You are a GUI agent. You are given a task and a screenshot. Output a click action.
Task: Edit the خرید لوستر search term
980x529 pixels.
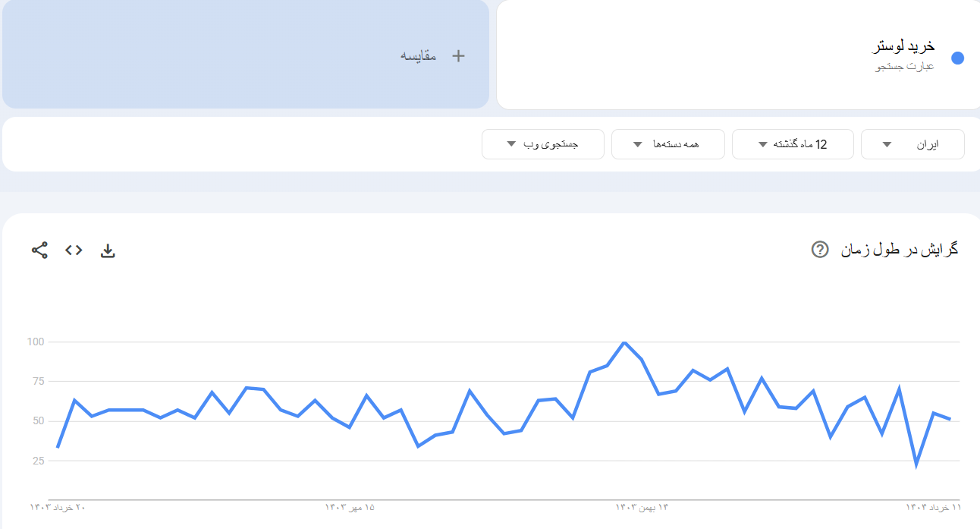point(903,46)
